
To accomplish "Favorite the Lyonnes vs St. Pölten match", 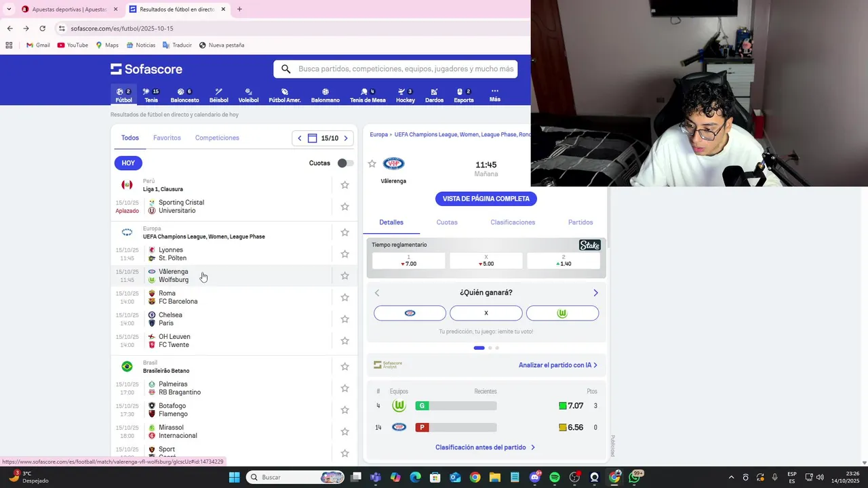I will point(344,254).
